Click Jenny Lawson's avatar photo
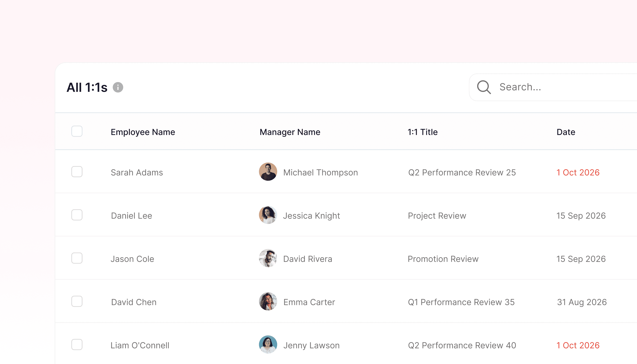This screenshot has width=637, height=364. [x=268, y=344]
